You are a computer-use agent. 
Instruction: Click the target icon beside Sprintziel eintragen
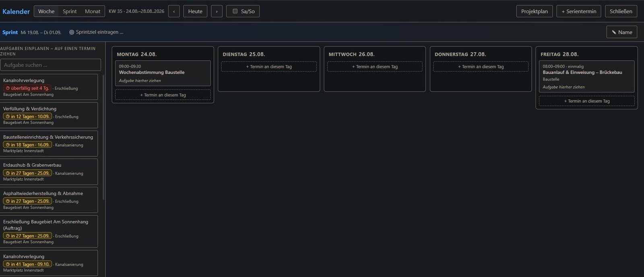(72, 32)
